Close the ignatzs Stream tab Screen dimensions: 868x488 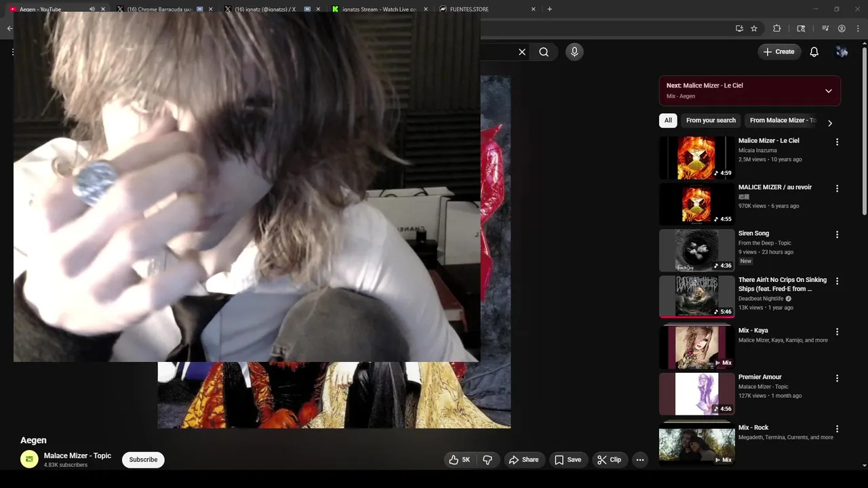[x=426, y=9]
